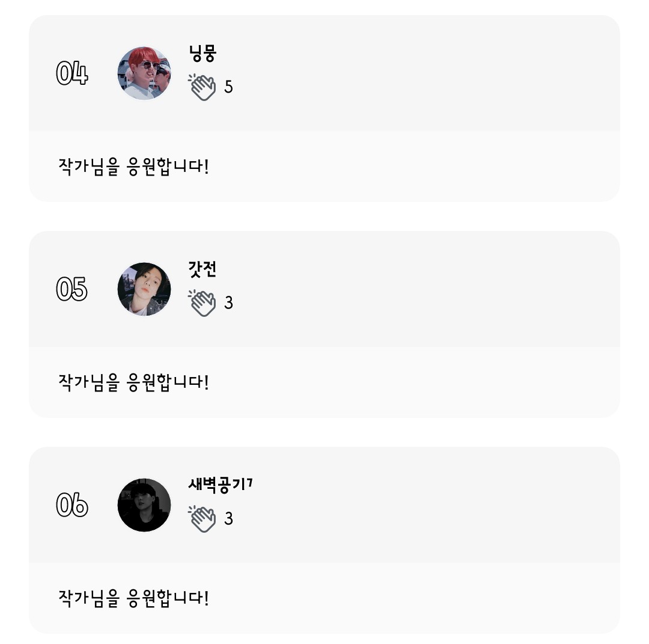Viewport: 649px width, 644px height.
Task: Click the clap count 3 for 갓전
Action: click(x=228, y=303)
